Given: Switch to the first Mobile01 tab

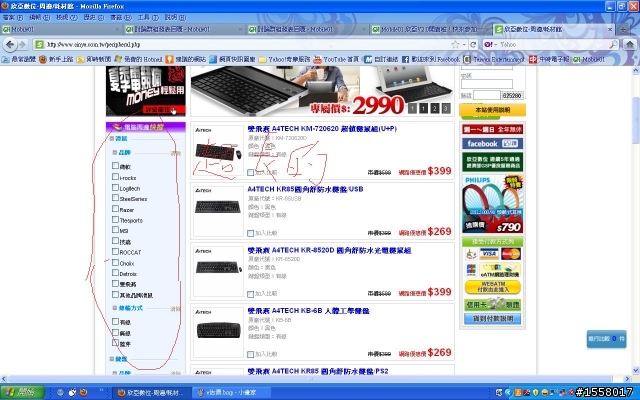Looking at the screenshot, I should [61, 29].
